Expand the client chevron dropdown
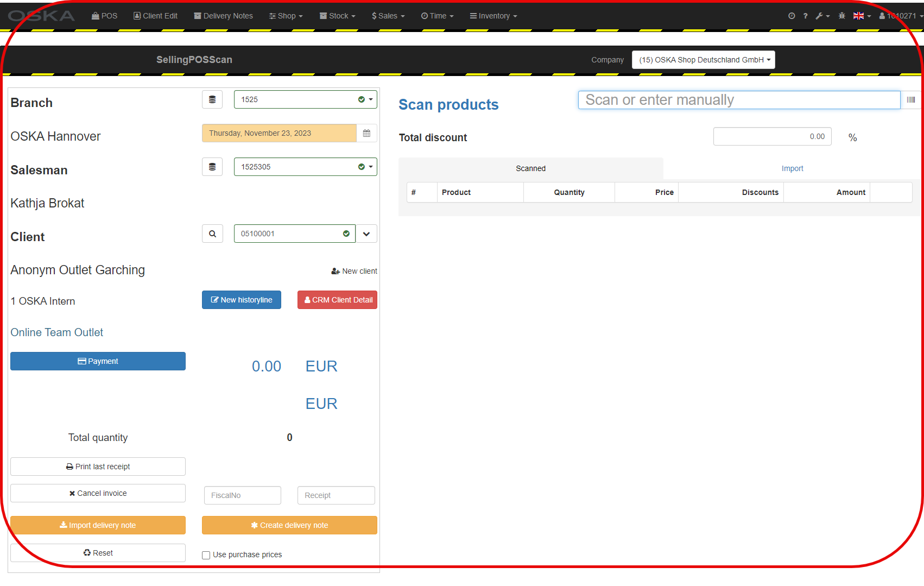Viewport: 924px width, 586px height. [x=366, y=234]
